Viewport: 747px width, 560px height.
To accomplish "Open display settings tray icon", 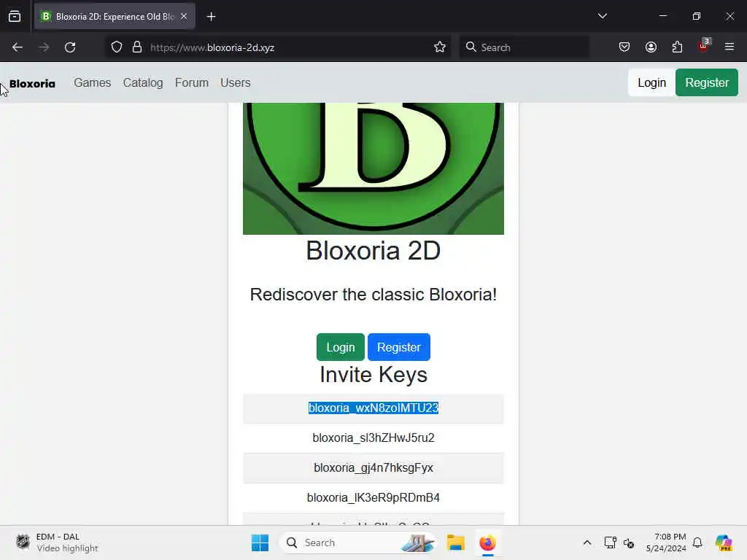I will tap(610, 542).
